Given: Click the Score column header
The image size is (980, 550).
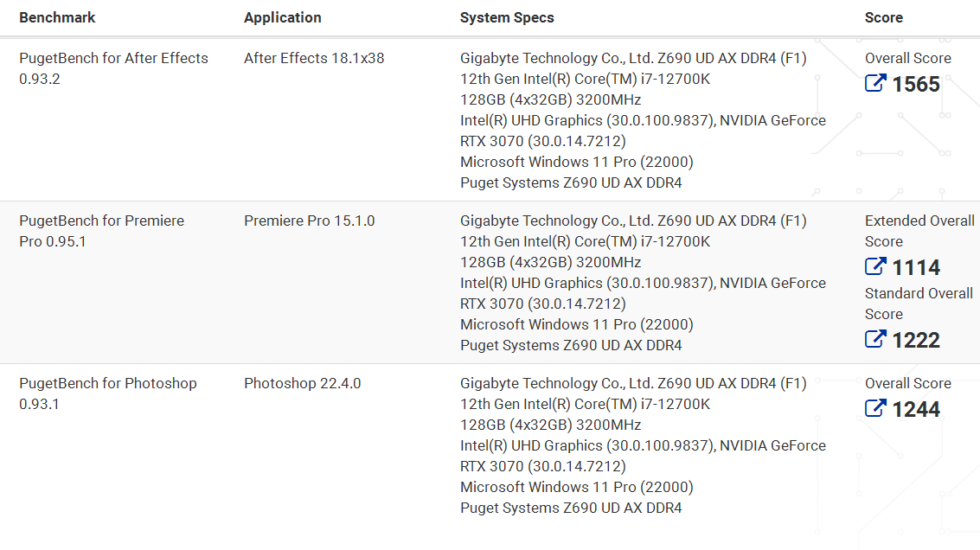Looking at the screenshot, I should coord(884,17).
